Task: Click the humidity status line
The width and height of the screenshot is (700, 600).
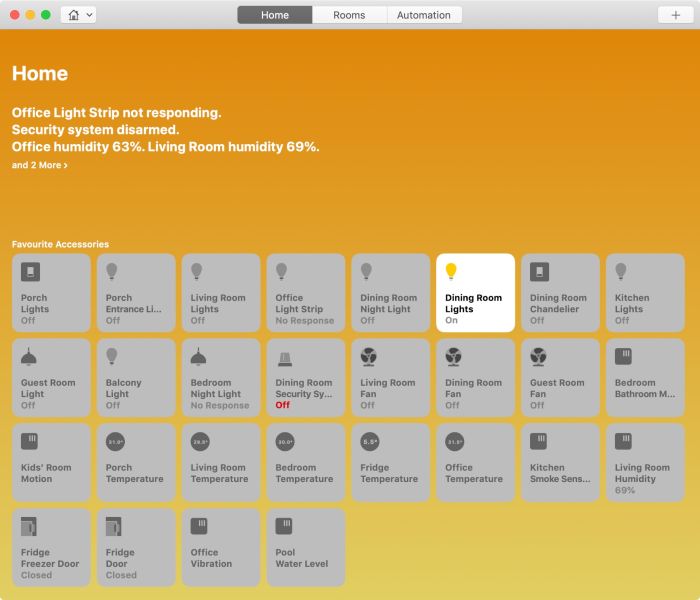Action: click(x=166, y=146)
